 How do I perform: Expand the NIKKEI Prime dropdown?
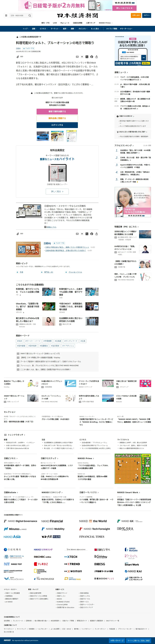106,23
